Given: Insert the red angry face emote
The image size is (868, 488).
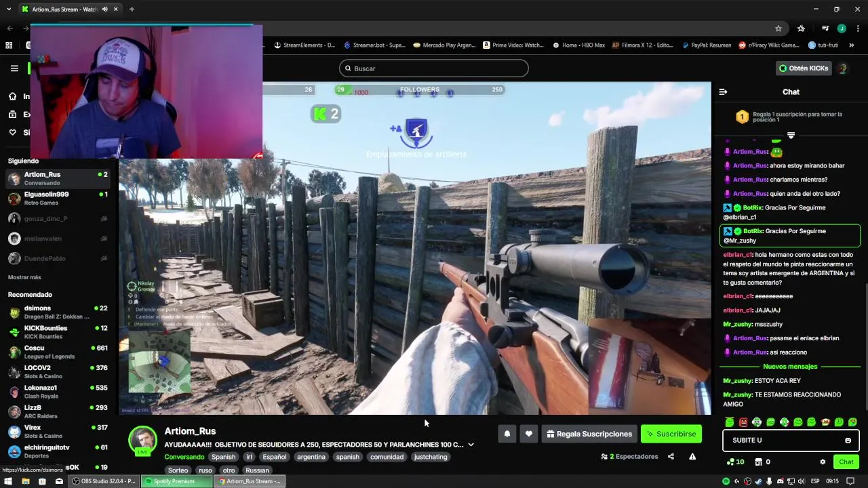Looking at the screenshot, I should pyautogui.click(x=743, y=422).
